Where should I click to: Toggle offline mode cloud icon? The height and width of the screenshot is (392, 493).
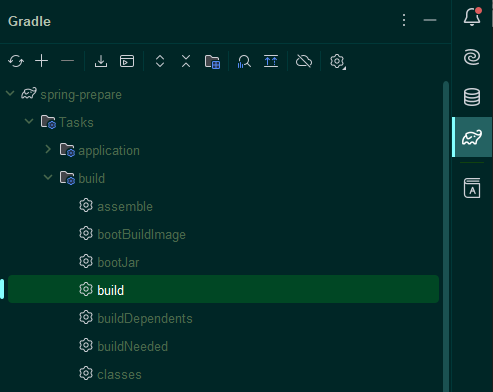(x=304, y=61)
